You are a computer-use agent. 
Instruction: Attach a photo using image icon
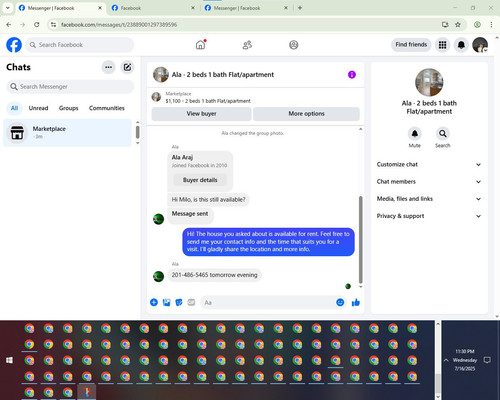point(166,302)
